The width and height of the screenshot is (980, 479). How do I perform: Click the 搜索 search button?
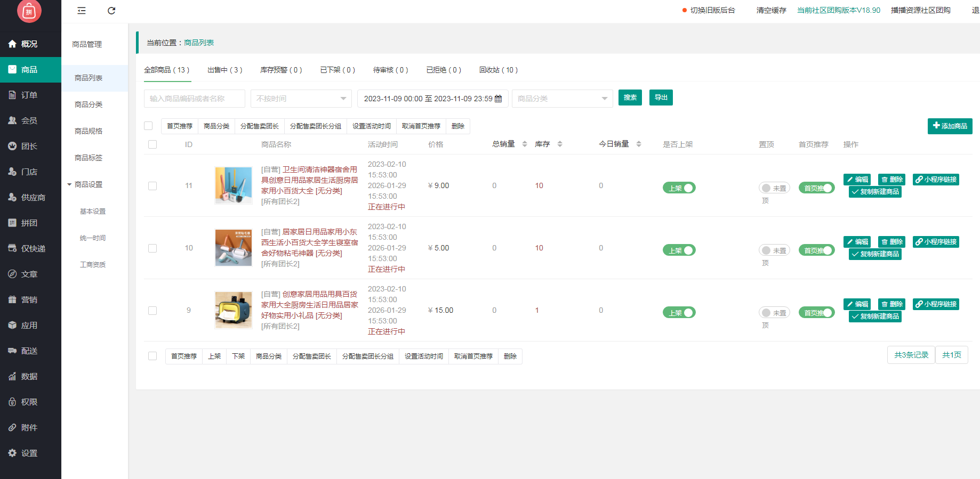pos(630,98)
